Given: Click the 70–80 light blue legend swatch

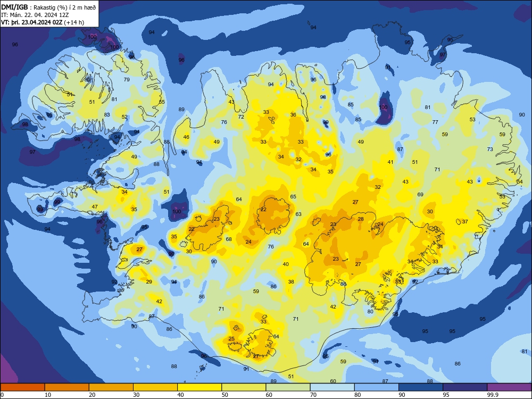Looking at the screenshot, I should 332,387.
